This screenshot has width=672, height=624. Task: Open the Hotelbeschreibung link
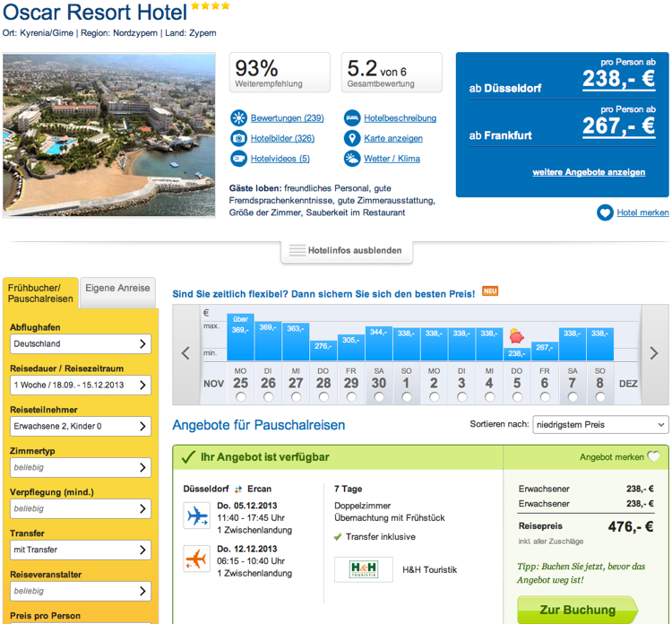coord(400,118)
